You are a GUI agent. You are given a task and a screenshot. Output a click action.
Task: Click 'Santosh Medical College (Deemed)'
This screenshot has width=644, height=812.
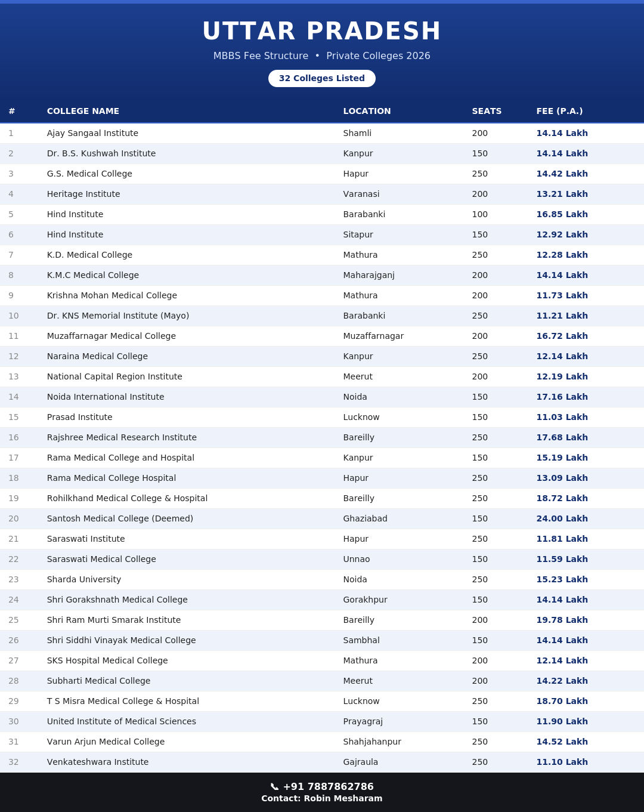[120, 518]
